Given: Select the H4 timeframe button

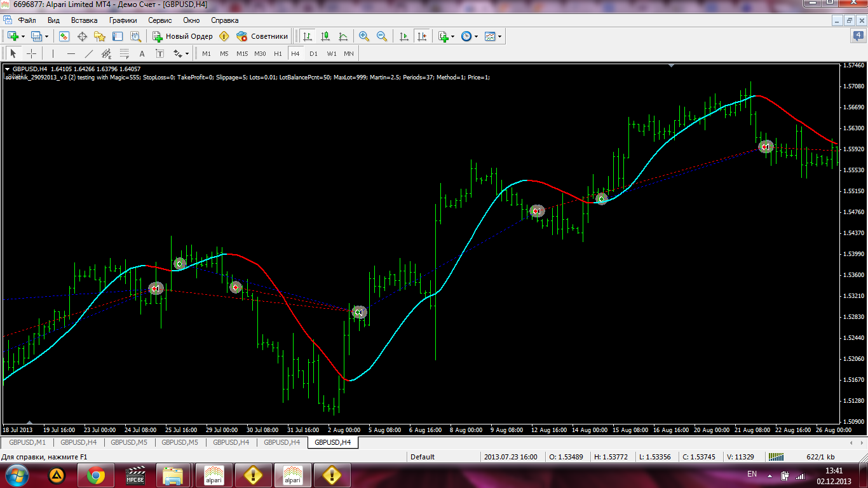Looking at the screenshot, I should (x=295, y=53).
